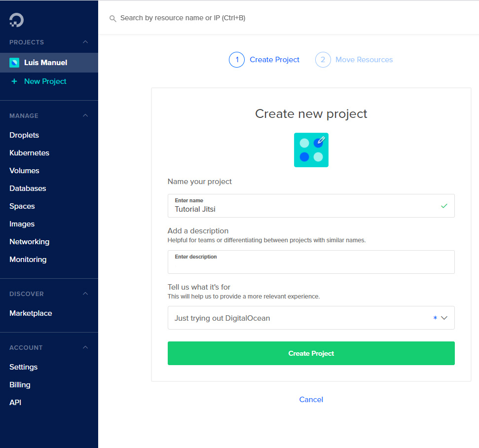
Task: Open account Settings
Action: [x=24, y=367]
